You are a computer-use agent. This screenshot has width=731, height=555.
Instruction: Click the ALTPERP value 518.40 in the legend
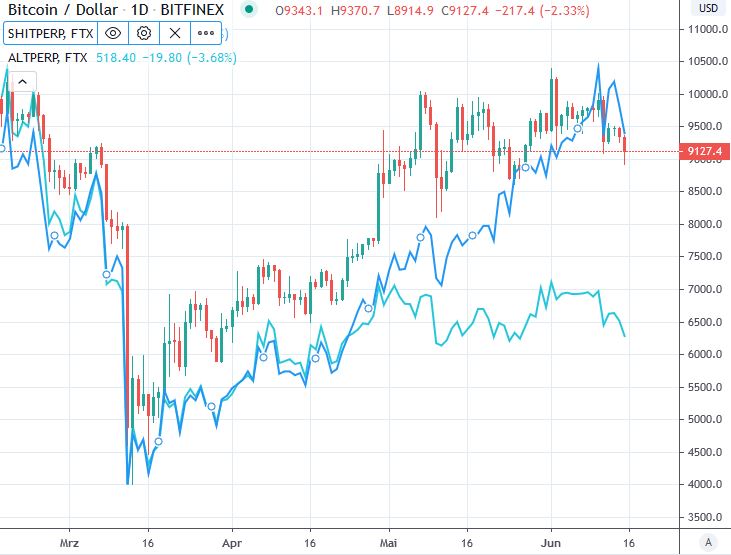[x=116, y=58]
